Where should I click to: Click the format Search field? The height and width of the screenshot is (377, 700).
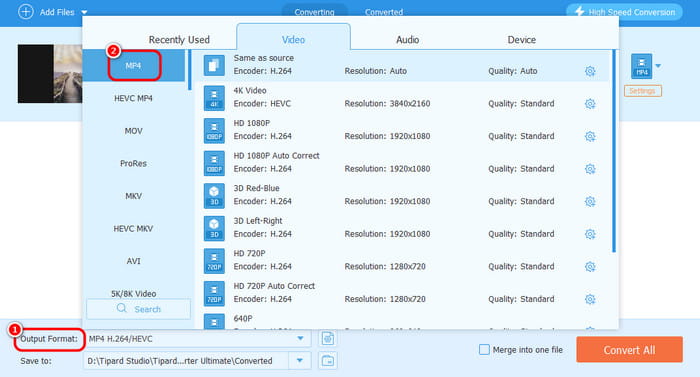[x=138, y=309]
